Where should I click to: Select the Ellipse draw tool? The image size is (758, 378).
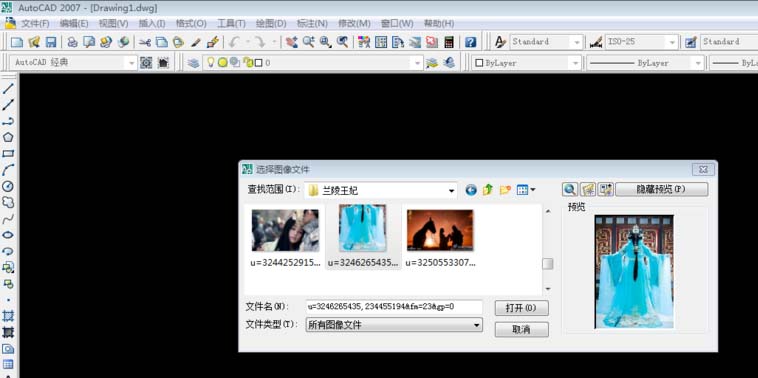pyautogui.click(x=8, y=235)
